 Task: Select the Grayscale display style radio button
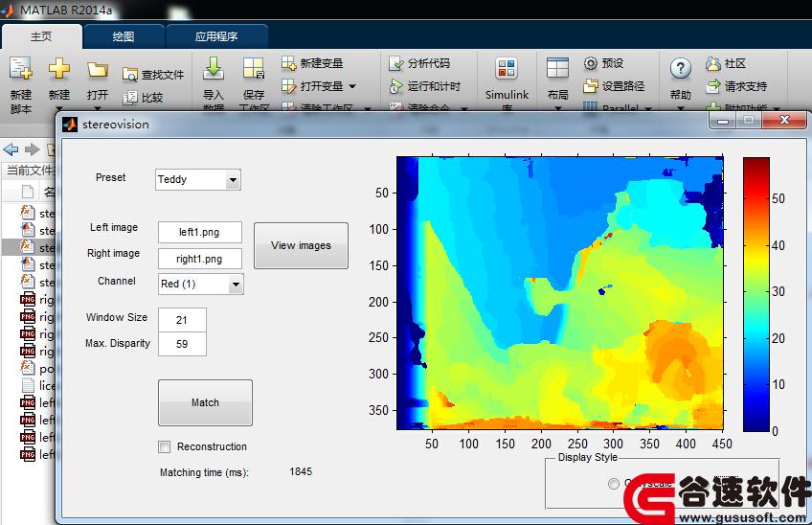(613, 484)
